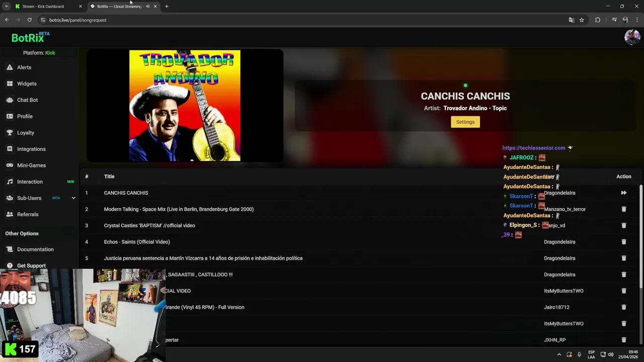Click the microphone tray icon
Screen dimensions: 644x362
click(580, 354)
